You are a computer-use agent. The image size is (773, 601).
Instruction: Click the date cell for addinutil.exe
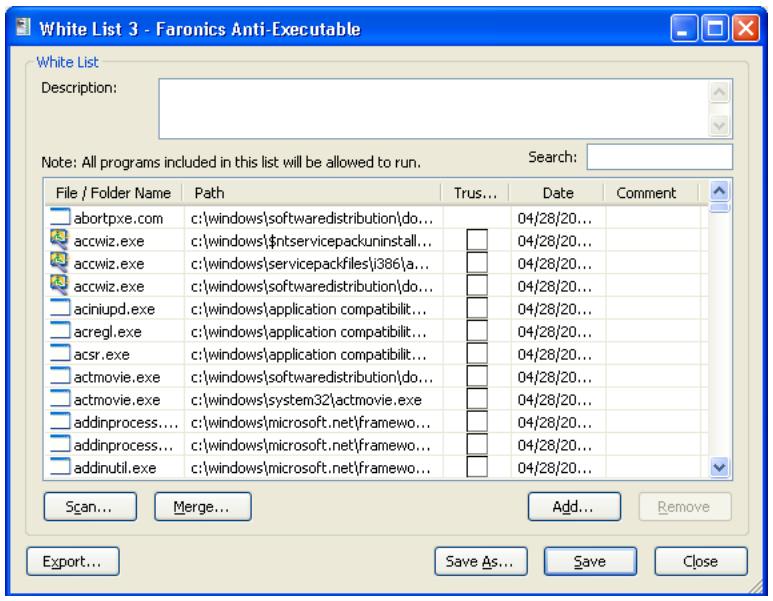click(x=554, y=468)
